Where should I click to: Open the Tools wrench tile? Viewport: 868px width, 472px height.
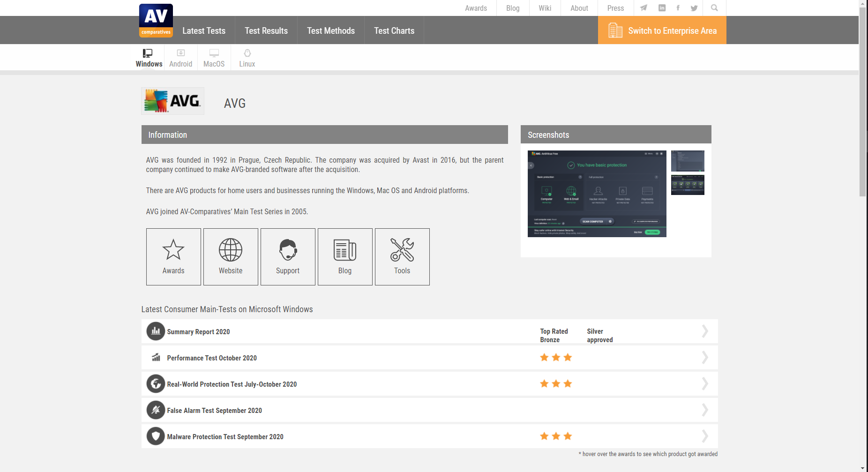pyautogui.click(x=402, y=257)
